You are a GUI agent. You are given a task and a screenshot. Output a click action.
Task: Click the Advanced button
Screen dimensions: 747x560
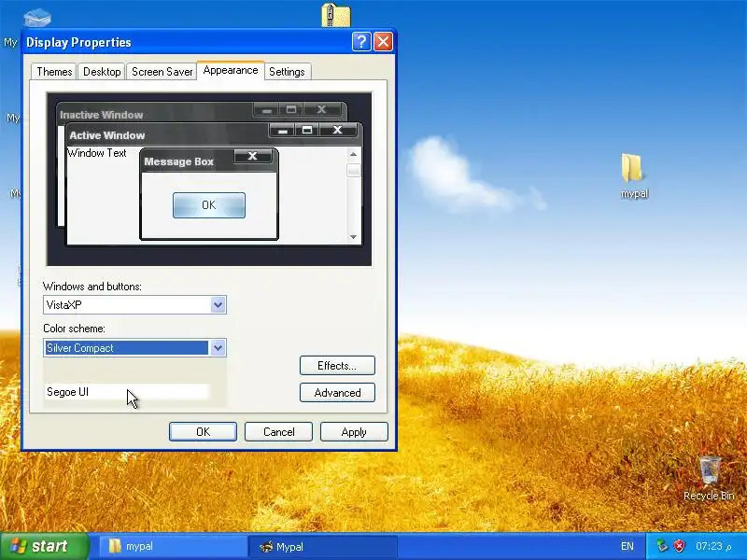tap(337, 392)
